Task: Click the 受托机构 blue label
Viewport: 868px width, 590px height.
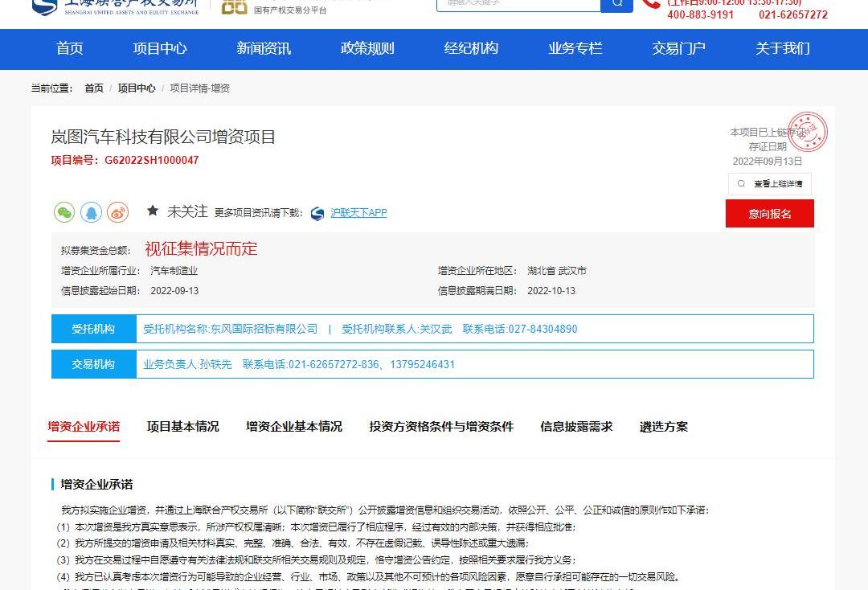Action: click(x=93, y=329)
